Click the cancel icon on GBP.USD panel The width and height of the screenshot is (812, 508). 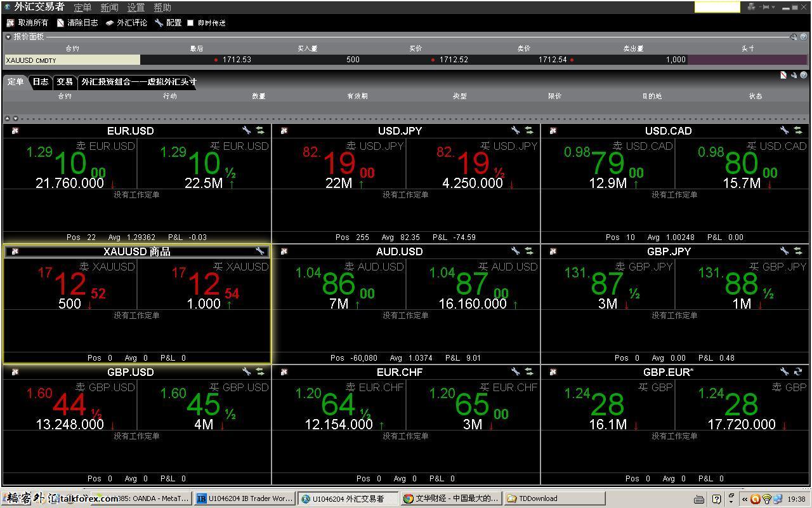(x=15, y=372)
